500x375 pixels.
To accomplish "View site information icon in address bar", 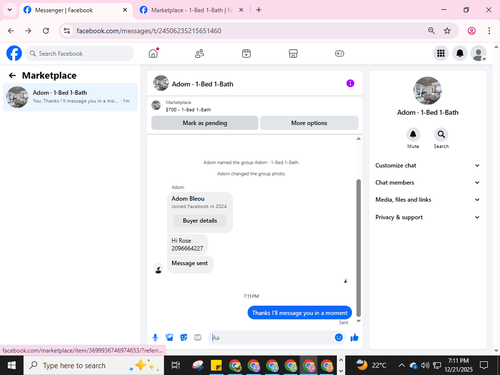I will pos(67,31).
